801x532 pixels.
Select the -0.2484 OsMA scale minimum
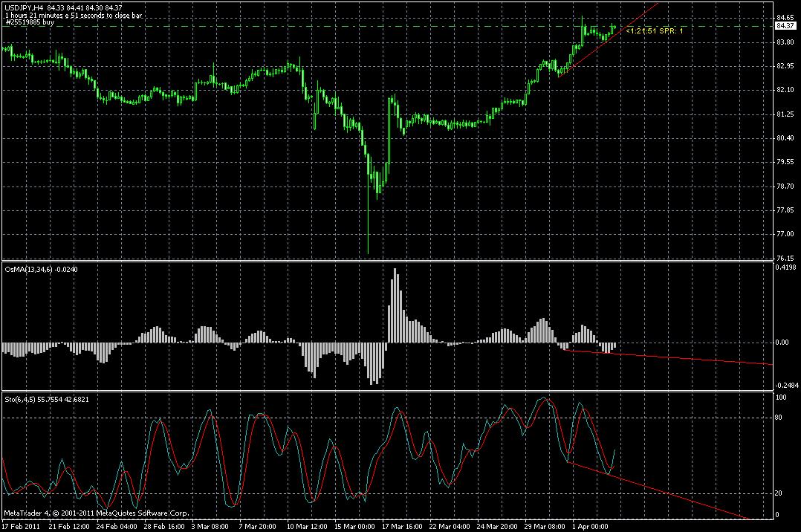tap(787, 386)
